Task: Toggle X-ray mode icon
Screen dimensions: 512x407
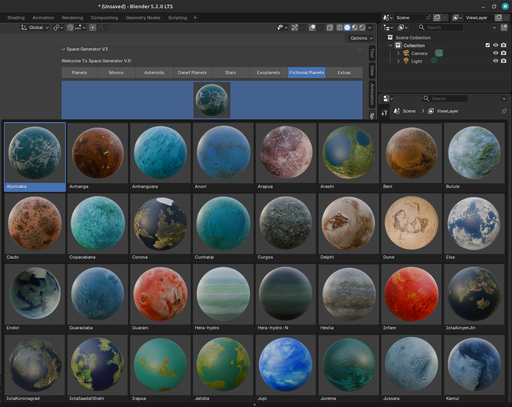Action: 330,28
